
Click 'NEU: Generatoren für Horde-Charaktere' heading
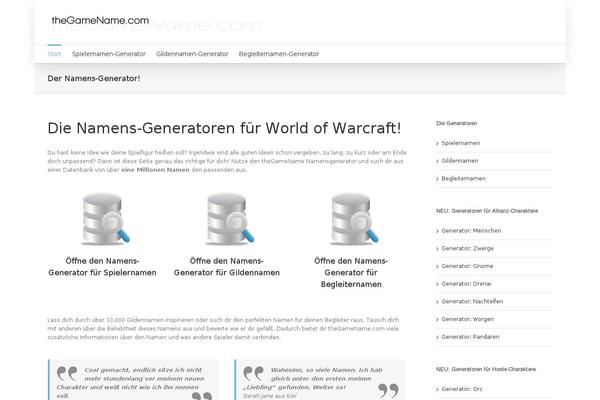(x=486, y=369)
